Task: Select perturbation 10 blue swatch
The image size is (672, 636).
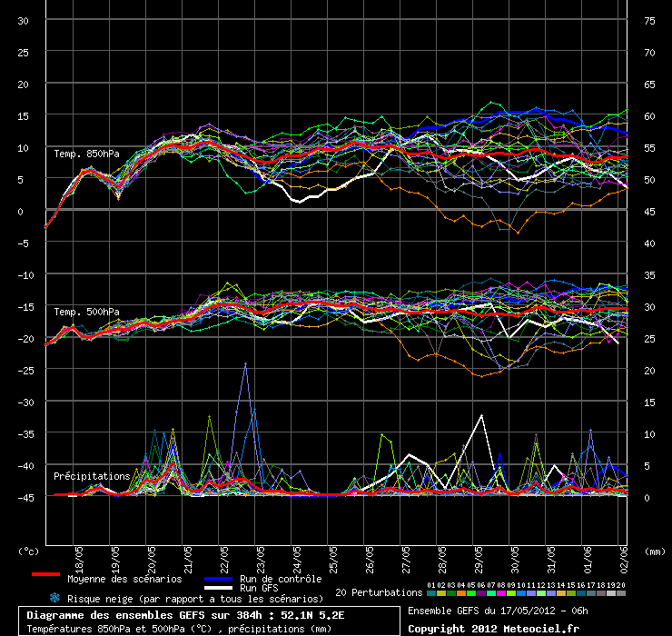Action: point(521,593)
